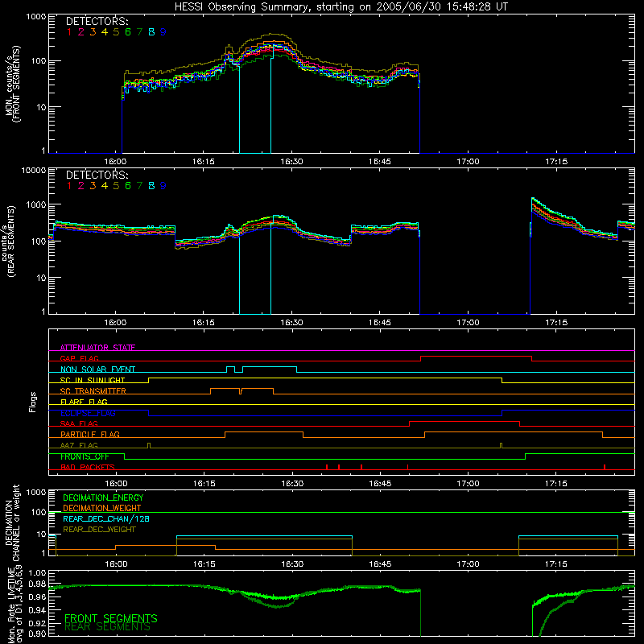Click the DECIMATION_ENERGY legend entry

click(103, 497)
